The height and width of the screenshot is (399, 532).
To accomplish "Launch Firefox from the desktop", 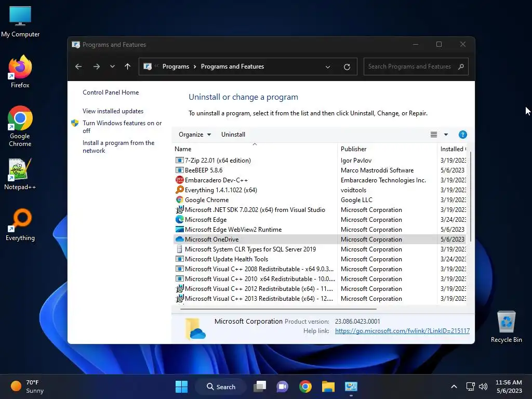I will pos(20,72).
